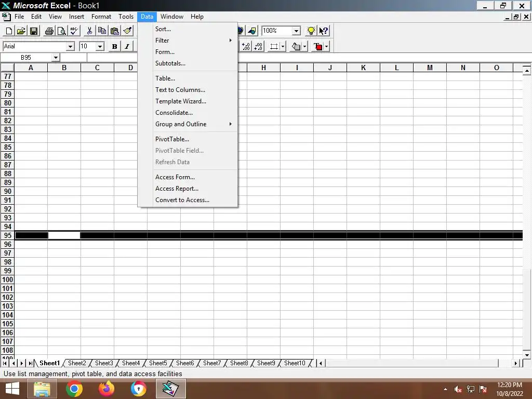Select the Format Painter brush icon
Screen dimensions: 532x399
[x=128, y=31]
